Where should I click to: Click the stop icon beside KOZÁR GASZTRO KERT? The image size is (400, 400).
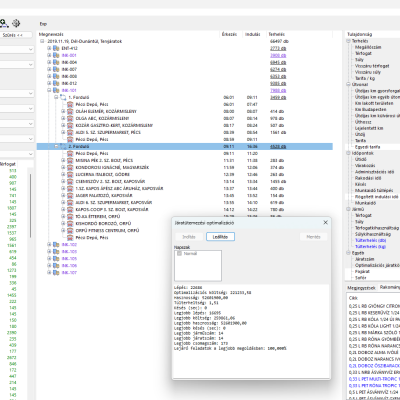tap(70, 125)
